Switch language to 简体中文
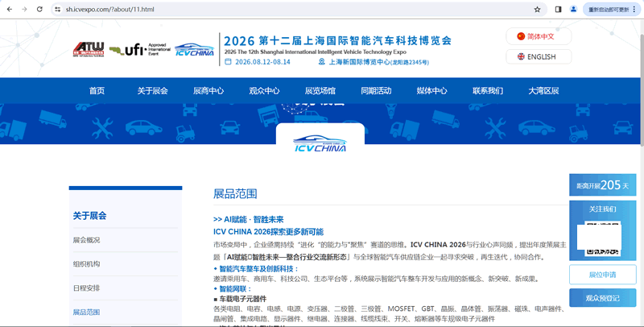Viewport: 644px width, 327px height. tap(539, 36)
